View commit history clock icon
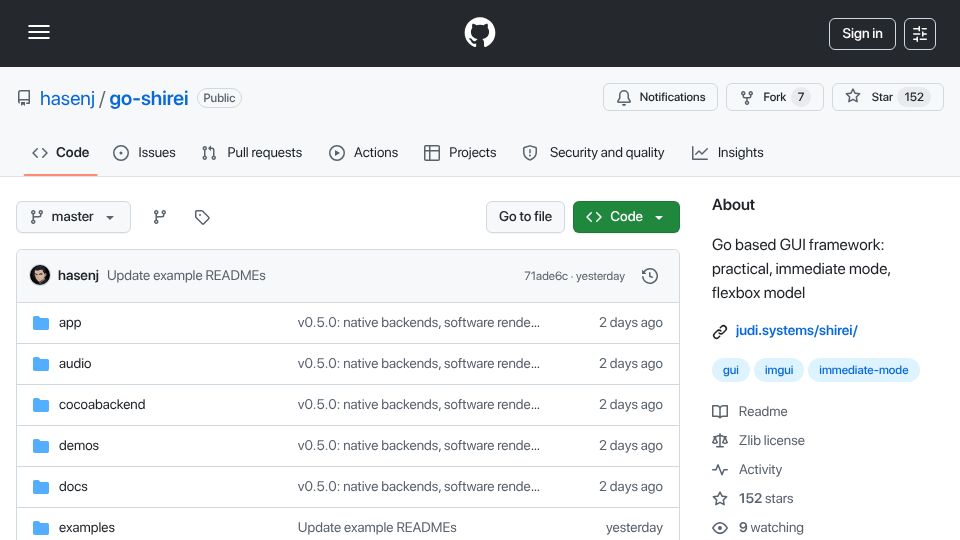Screen dimensions: 960x540 650,276
